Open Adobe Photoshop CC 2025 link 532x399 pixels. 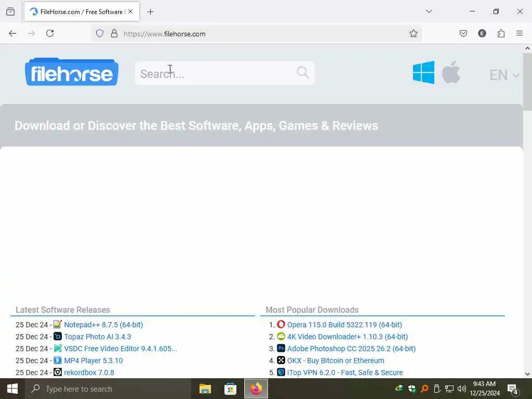[351, 349]
